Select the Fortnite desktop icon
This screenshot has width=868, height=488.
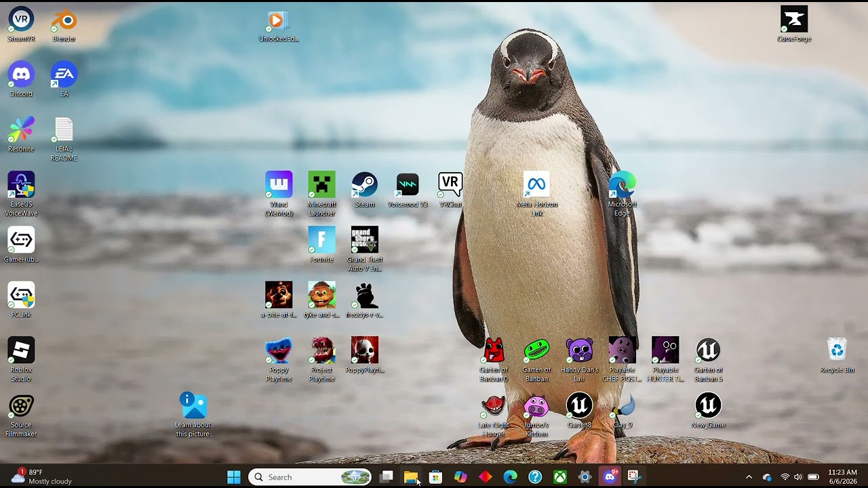pos(321,245)
